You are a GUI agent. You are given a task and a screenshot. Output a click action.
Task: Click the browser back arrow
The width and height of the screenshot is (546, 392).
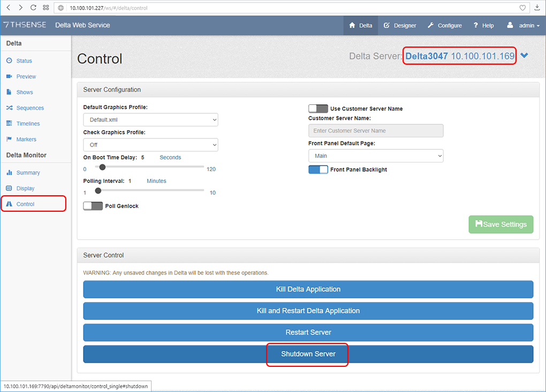9,7
